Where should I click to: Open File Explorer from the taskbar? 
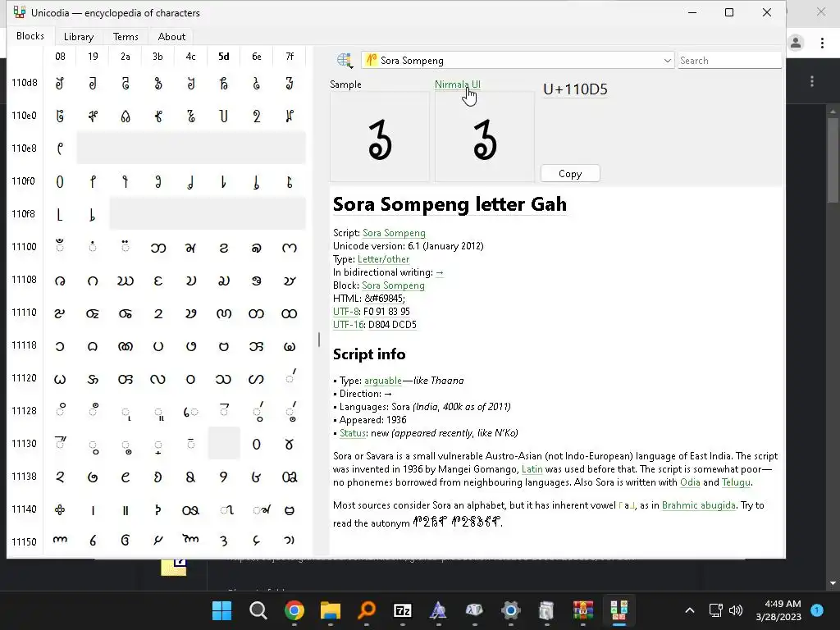pos(330,610)
